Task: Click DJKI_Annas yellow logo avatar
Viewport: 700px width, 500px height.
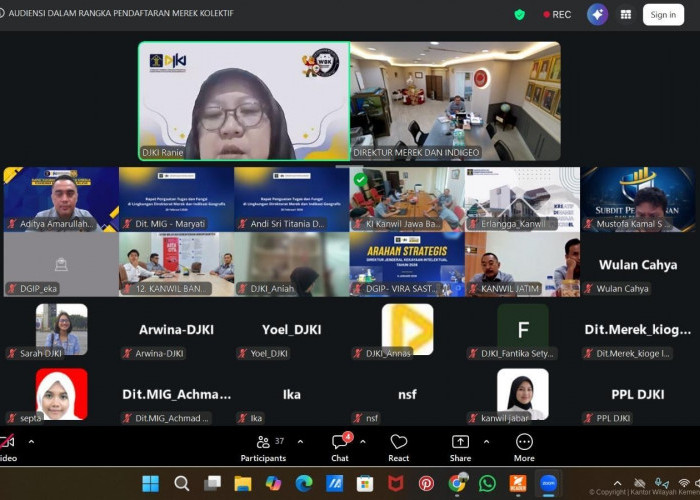Action: click(407, 329)
